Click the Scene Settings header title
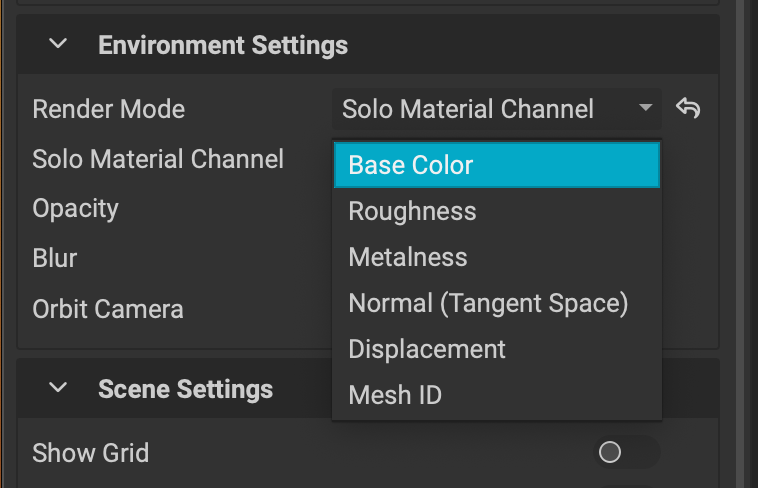The height and width of the screenshot is (488, 758). click(185, 388)
